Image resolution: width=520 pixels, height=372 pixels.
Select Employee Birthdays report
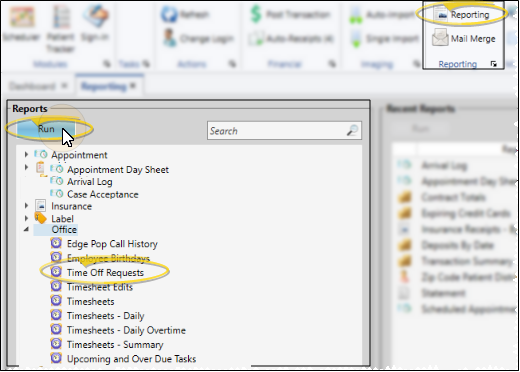(x=108, y=258)
